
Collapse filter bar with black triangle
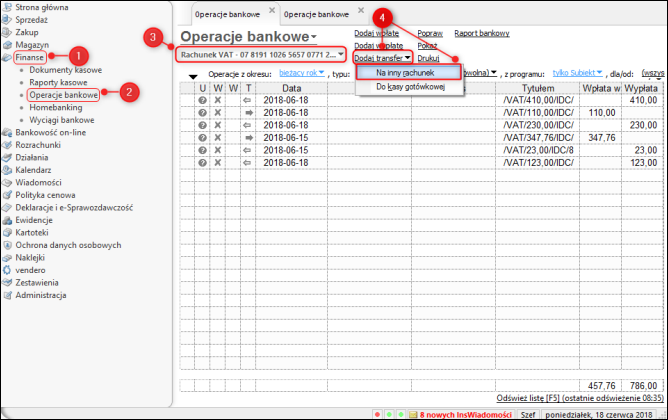pos(193,77)
